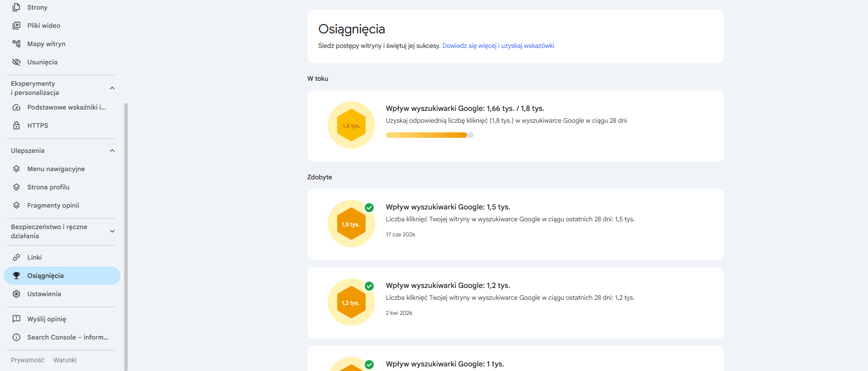Image resolution: width=868 pixels, height=371 pixels.
Task: Collapse the Ulepszenia section chevron
Action: tap(112, 151)
